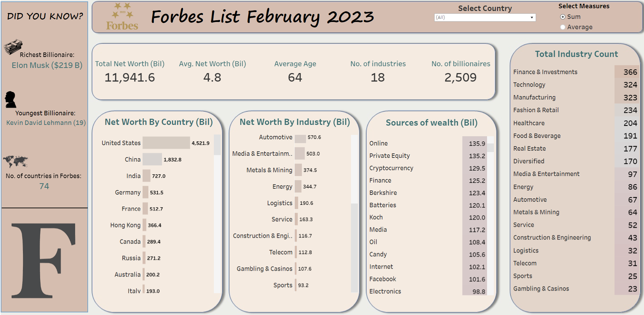Image resolution: width=644 pixels, height=315 pixels.
Task: Click the Automotive industry bar
Action: [300, 137]
